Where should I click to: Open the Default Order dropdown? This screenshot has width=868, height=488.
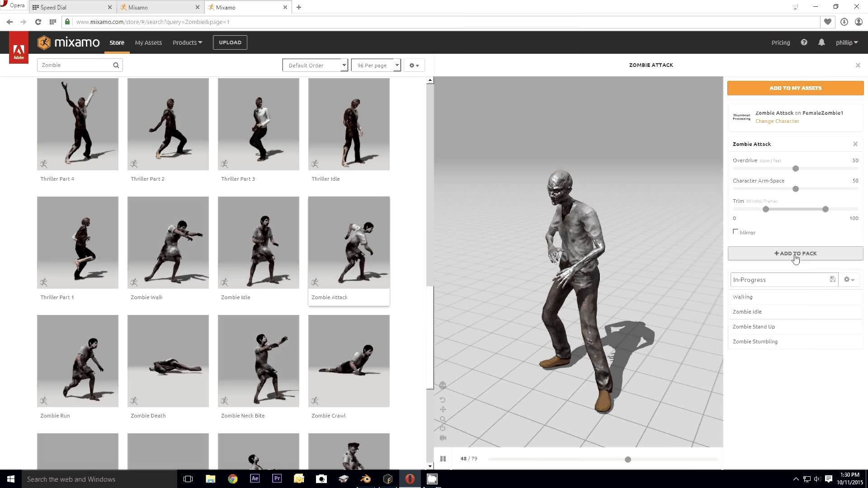[315, 66]
